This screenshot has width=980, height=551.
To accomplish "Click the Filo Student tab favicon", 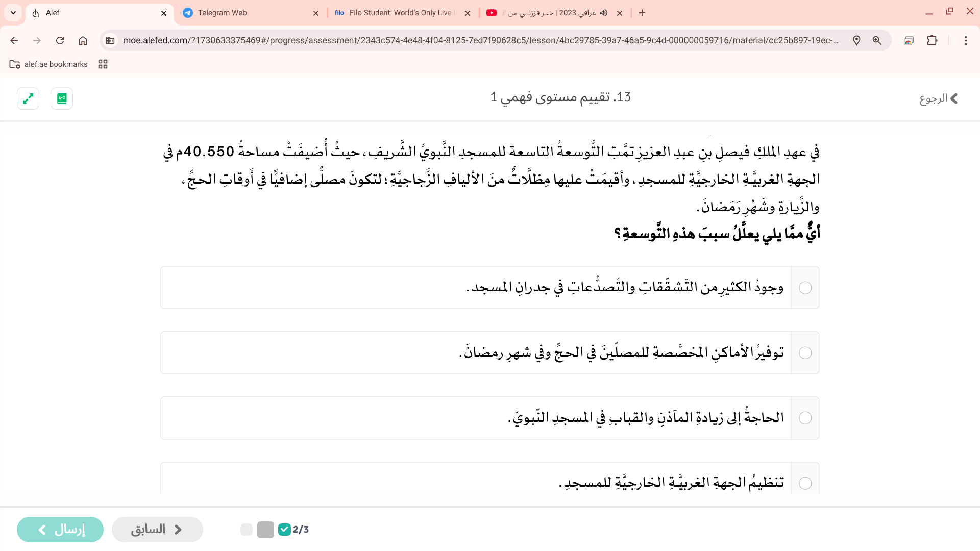I will [339, 13].
